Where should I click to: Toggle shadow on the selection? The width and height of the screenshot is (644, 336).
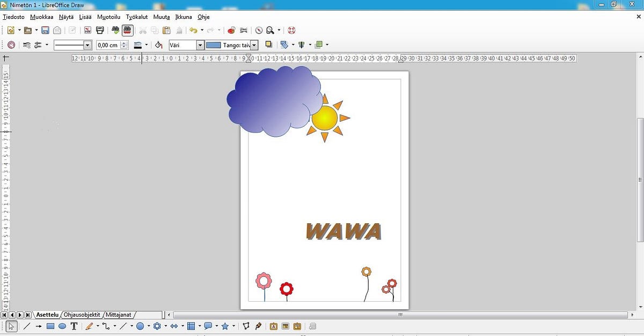point(269,45)
